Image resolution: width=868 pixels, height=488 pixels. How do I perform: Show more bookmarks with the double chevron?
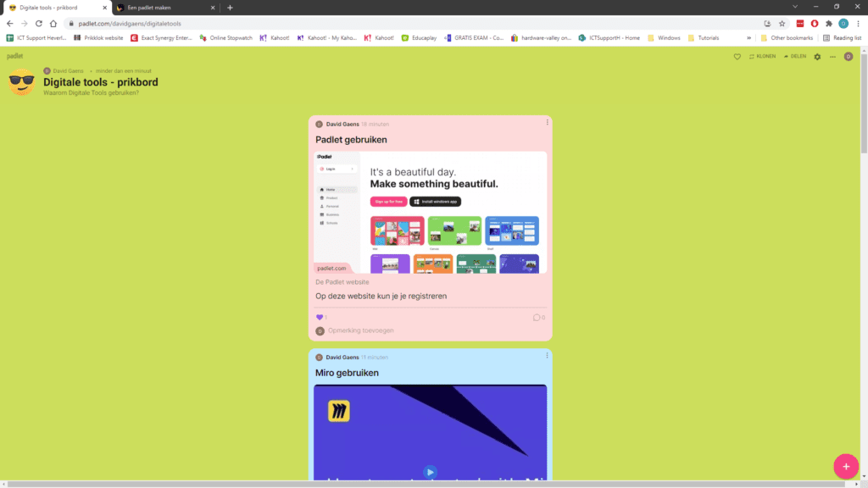click(749, 38)
